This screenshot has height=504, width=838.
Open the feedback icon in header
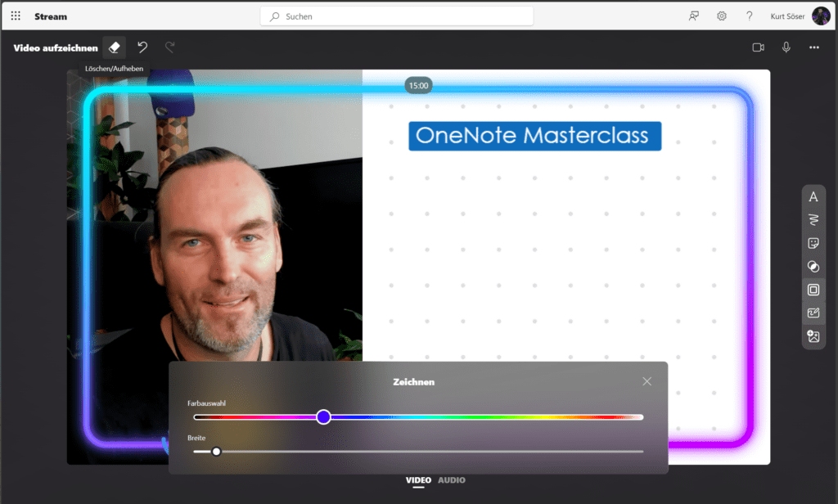point(693,16)
